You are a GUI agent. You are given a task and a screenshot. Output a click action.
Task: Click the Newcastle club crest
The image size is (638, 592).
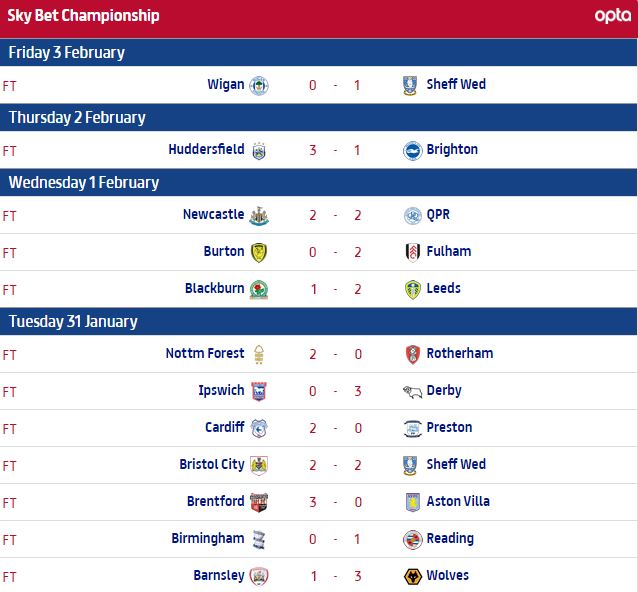[259, 215]
